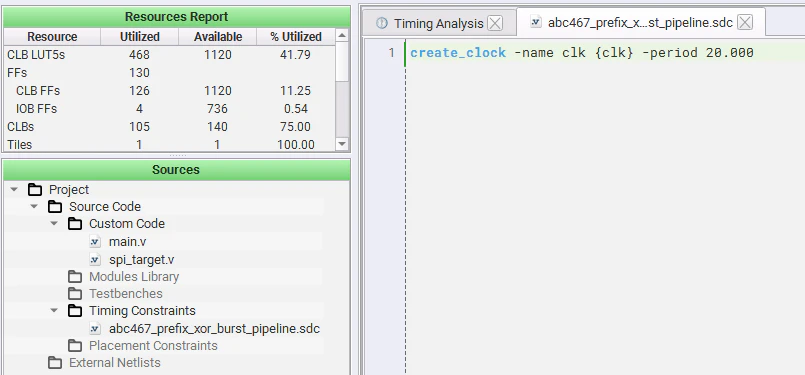Select the Modules Library folder
805x375 pixels.
pos(134,277)
